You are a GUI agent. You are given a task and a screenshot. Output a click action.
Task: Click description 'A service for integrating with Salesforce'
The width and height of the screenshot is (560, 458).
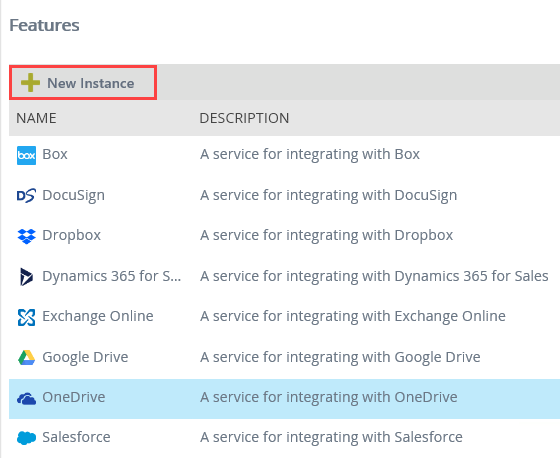(331, 437)
